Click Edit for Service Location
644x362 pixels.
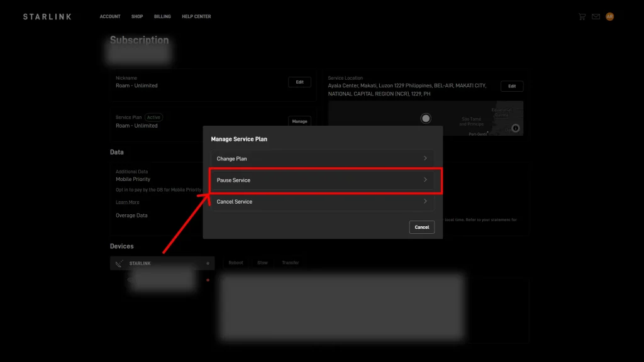512,86
